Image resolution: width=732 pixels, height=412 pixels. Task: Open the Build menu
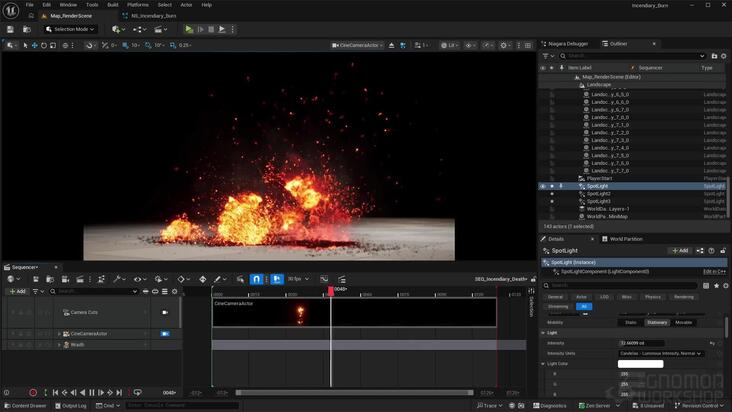[x=113, y=5]
